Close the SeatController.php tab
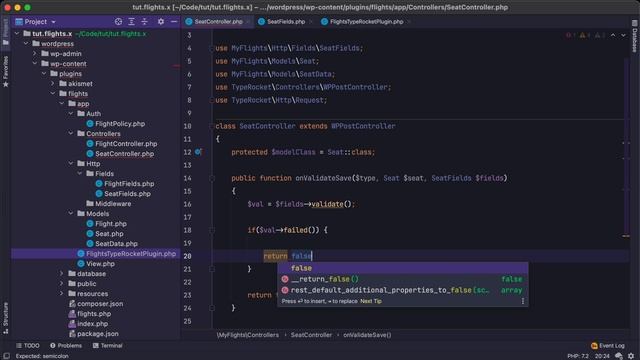 [248, 22]
